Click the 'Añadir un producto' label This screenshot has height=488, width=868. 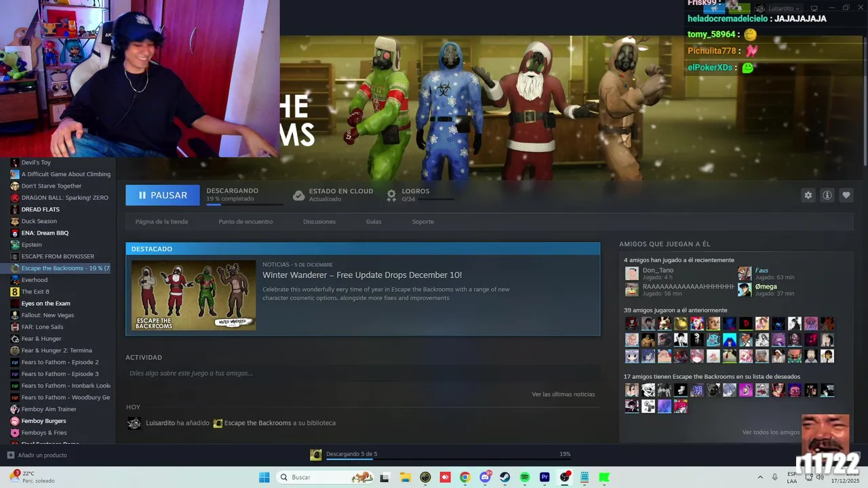(42, 455)
